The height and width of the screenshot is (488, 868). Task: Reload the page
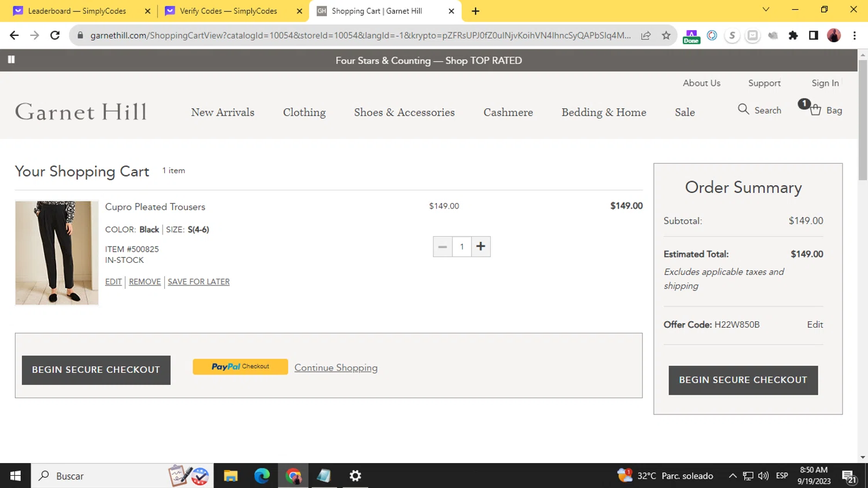(x=55, y=35)
